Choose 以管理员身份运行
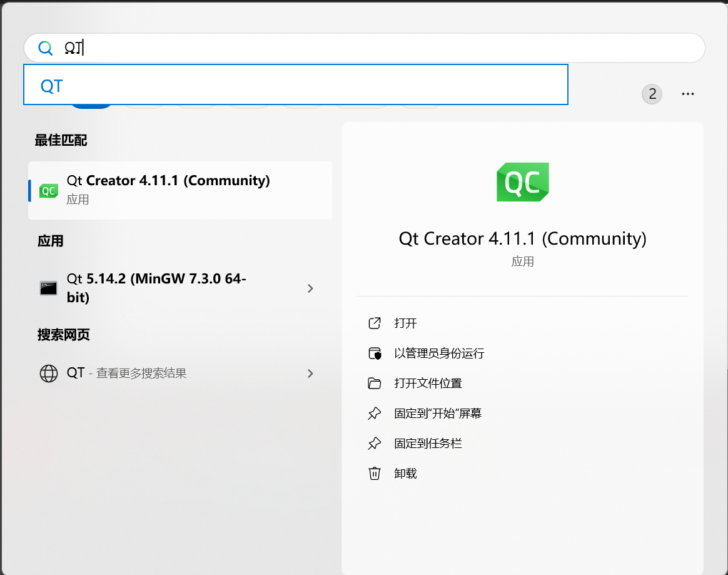The image size is (728, 575). click(x=439, y=354)
